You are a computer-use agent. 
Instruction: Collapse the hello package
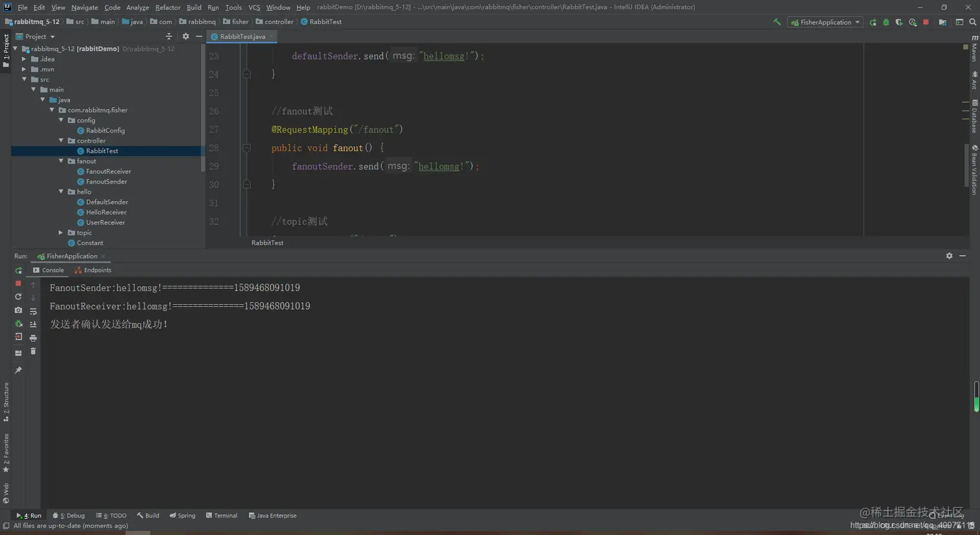click(x=62, y=192)
